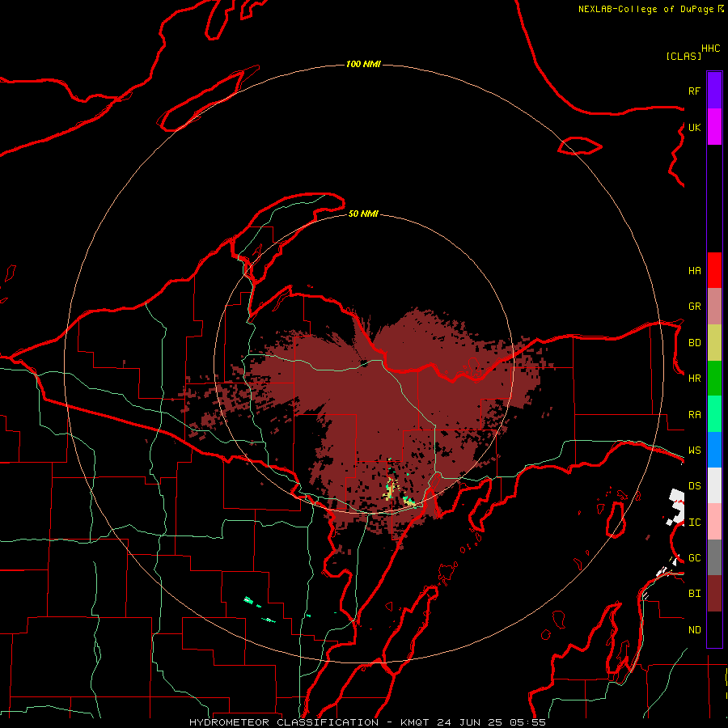Viewport: 728px width, 728px height.
Task: Click the NEXLAB-College of DuPage credit text
Action: pyautogui.click(x=645, y=9)
